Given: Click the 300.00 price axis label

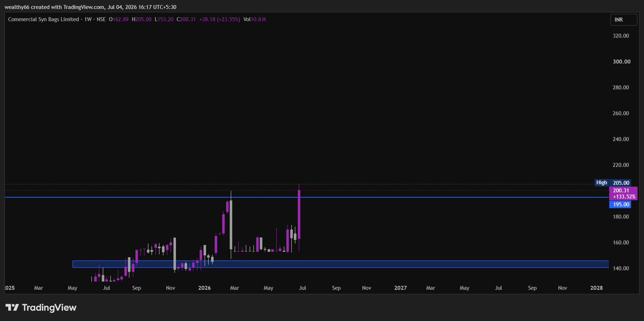Looking at the screenshot, I should 621,62.
